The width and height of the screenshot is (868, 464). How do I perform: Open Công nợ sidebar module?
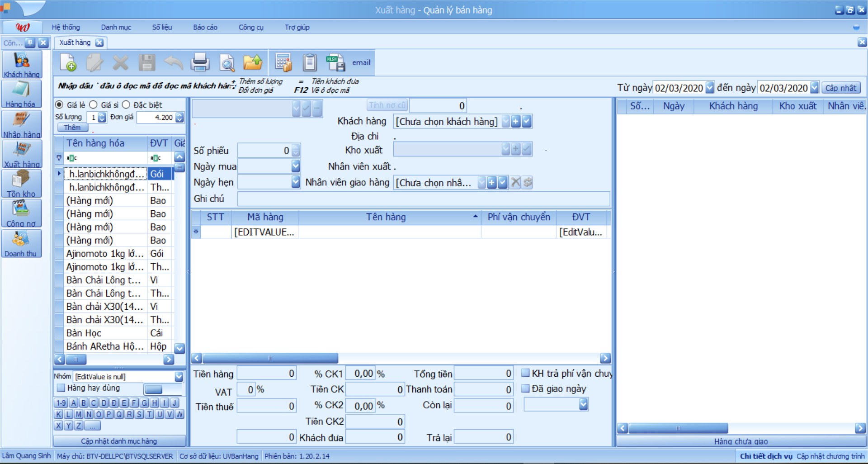tap(22, 213)
